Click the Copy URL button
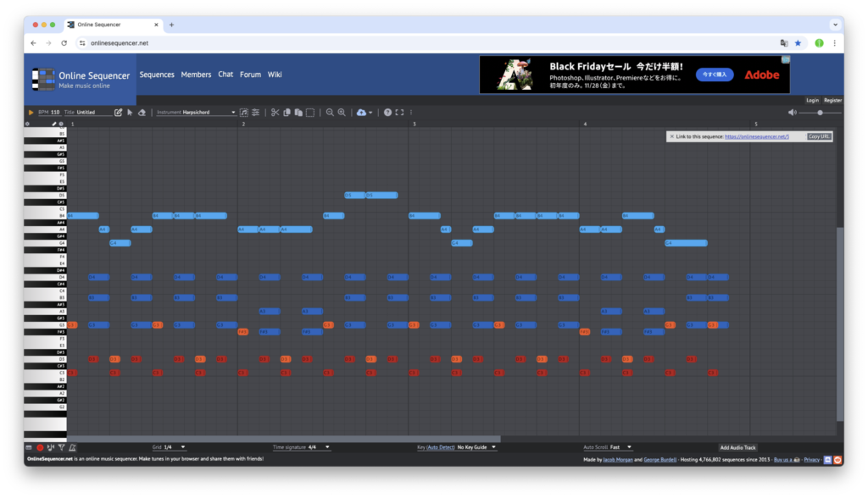Screen dimensions: 868x498 point(819,136)
